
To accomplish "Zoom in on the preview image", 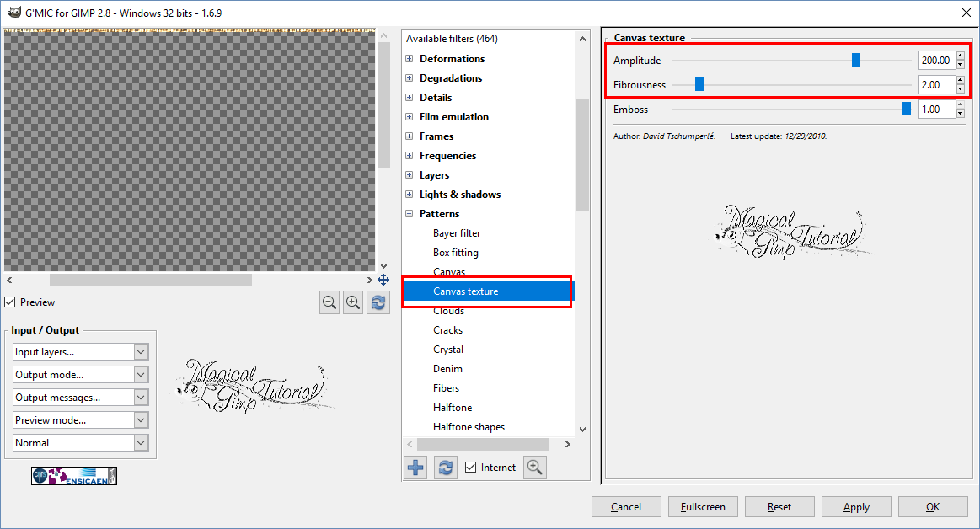I will coord(353,302).
